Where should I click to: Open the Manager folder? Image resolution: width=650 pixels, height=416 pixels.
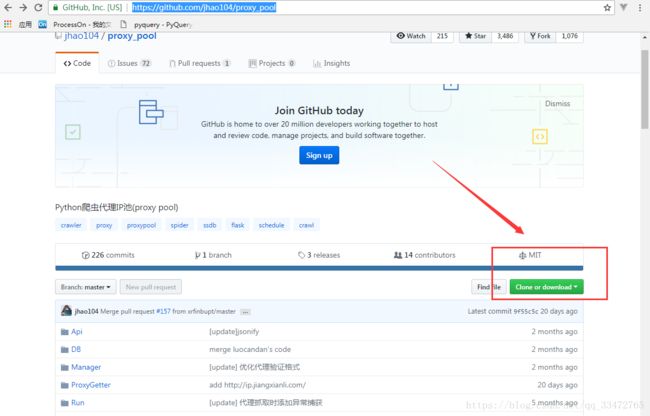[x=86, y=367]
